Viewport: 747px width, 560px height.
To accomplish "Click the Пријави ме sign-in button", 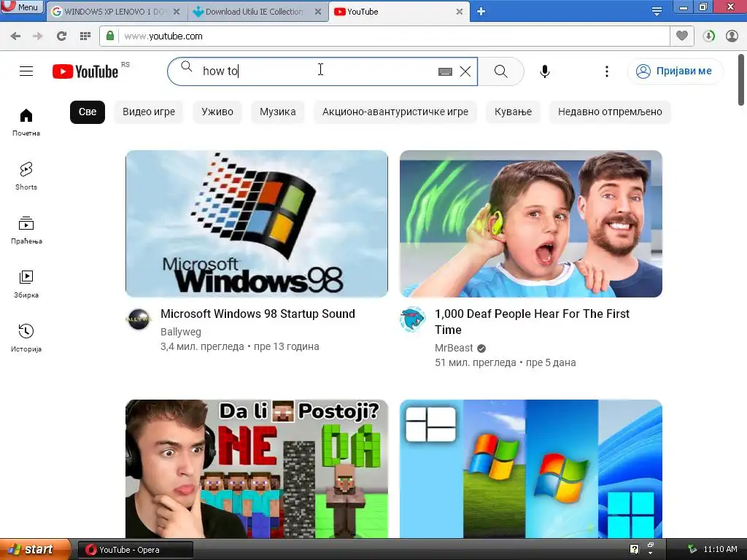I will pyautogui.click(x=675, y=71).
